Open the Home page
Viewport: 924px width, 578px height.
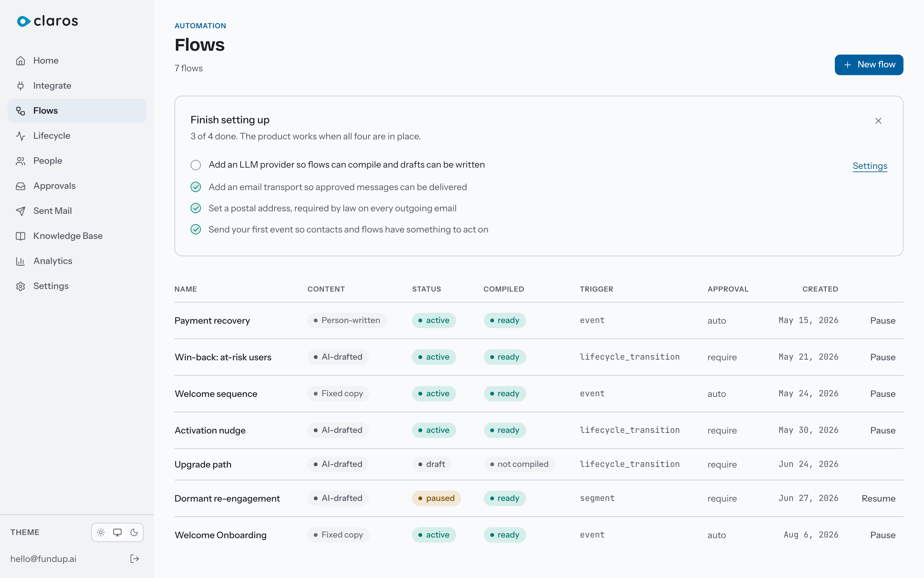click(x=77, y=61)
